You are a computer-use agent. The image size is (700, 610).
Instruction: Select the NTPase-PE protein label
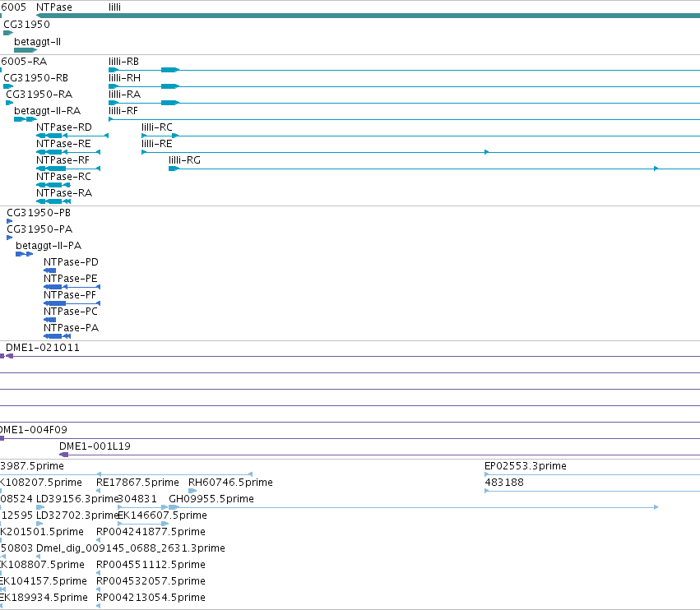tap(71, 280)
